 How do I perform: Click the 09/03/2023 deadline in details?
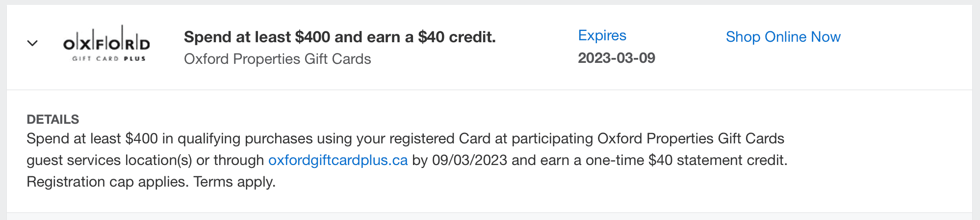click(x=469, y=160)
